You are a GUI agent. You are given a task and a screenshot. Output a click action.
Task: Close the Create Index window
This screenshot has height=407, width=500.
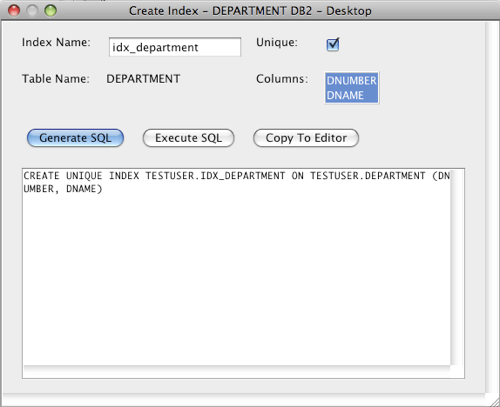[x=14, y=11]
